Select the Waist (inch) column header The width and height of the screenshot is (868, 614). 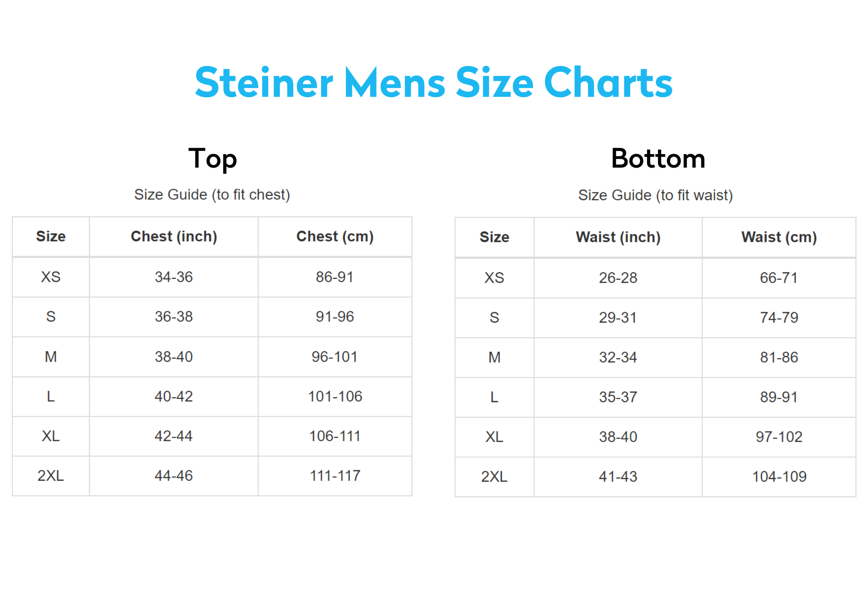click(618, 238)
